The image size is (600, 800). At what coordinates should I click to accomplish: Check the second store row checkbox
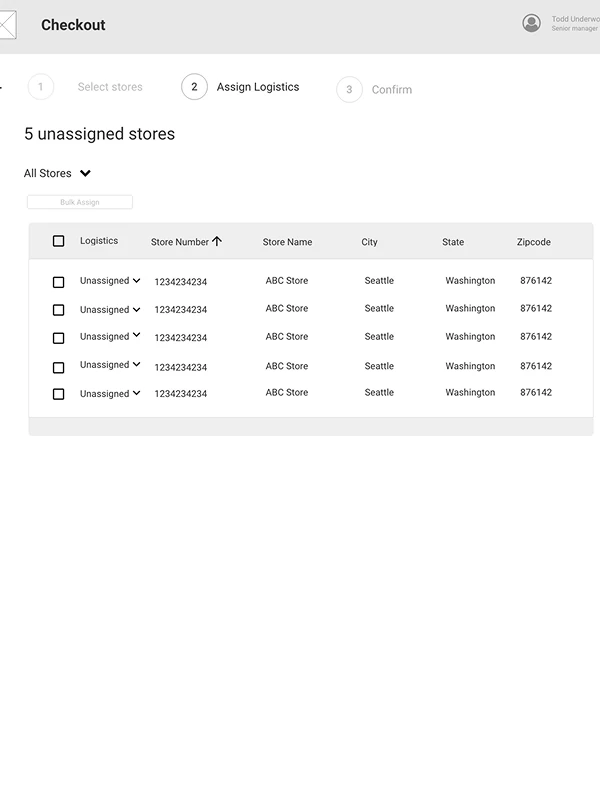(59, 310)
